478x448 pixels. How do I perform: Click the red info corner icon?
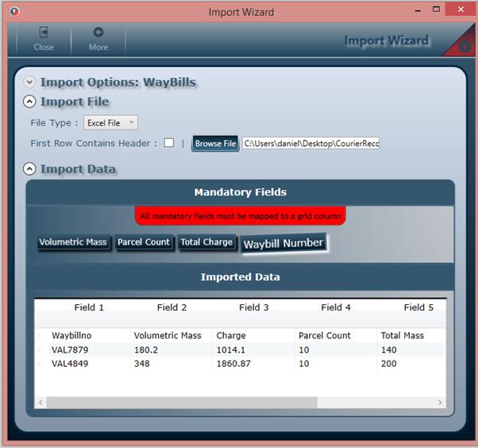tap(465, 47)
